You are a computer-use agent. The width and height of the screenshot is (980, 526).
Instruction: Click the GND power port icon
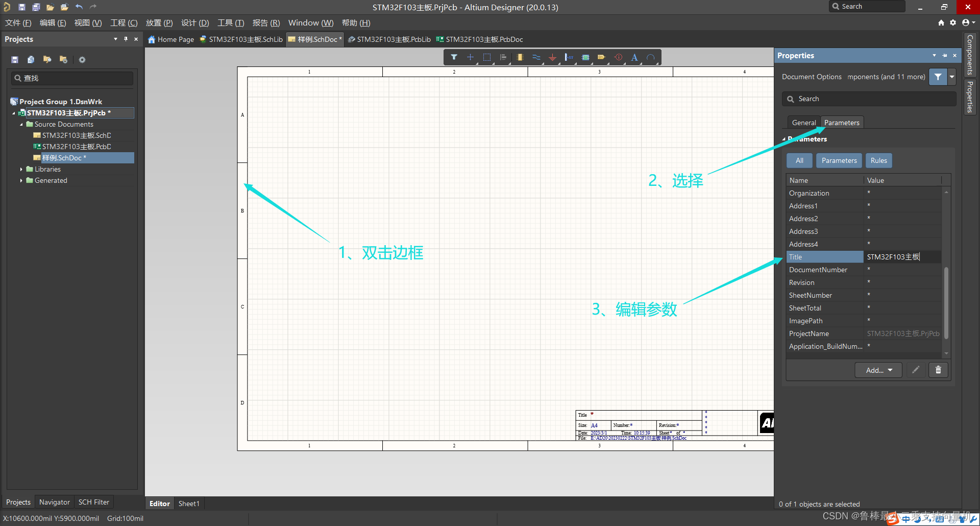tap(552, 57)
